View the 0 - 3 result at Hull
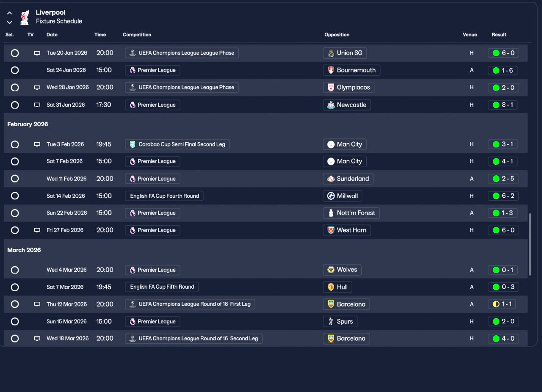 (x=503, y=287)
